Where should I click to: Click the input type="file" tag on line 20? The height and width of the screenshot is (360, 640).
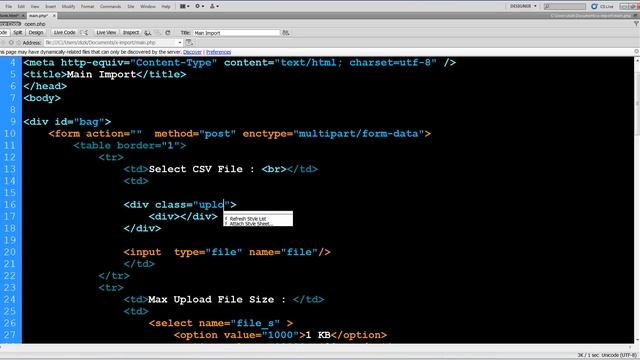(227, 252)
